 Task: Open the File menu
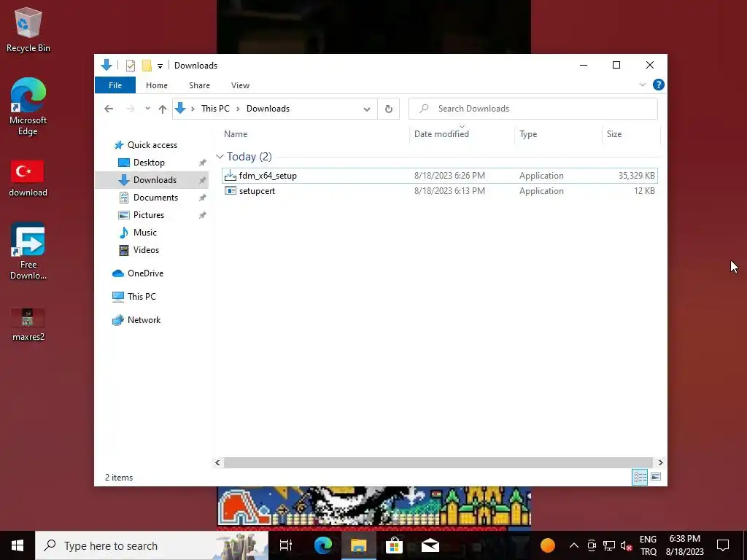115,85
